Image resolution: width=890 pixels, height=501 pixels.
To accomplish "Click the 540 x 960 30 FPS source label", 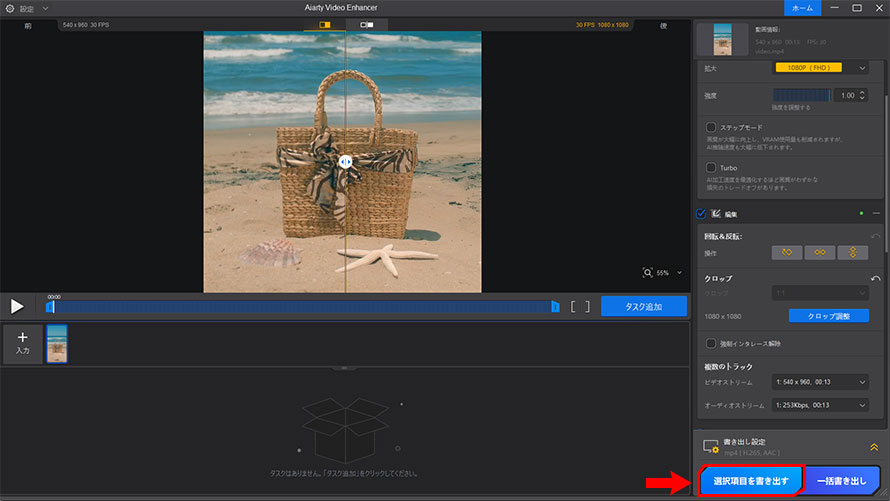I will (x=86, y=25).
